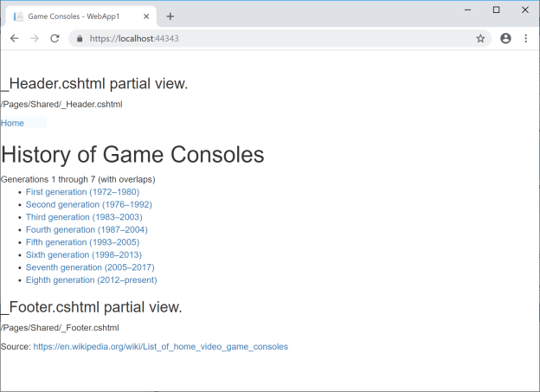This screenshot has height=392, width=540.
Task: Click the lock icon in address bar
Action: [x=80, y=39]
